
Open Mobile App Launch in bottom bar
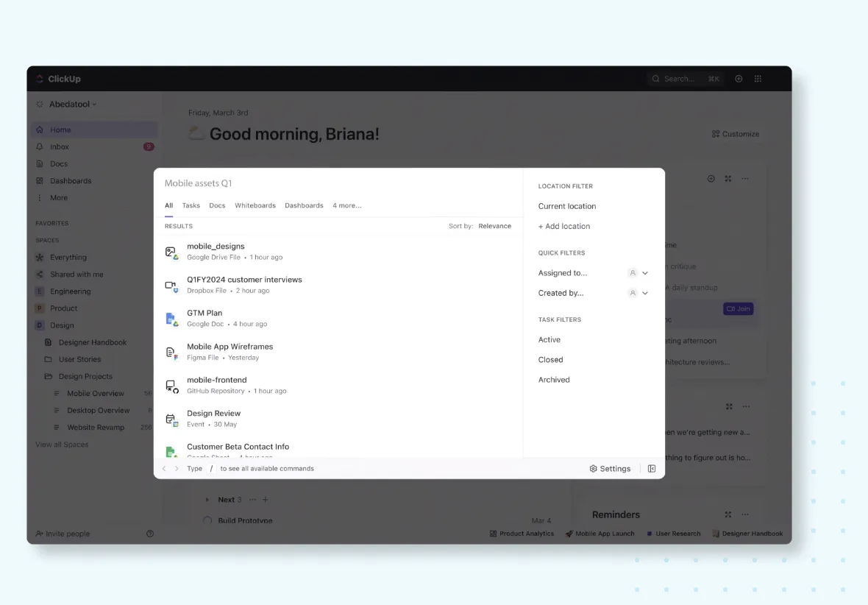click(600, 534)
